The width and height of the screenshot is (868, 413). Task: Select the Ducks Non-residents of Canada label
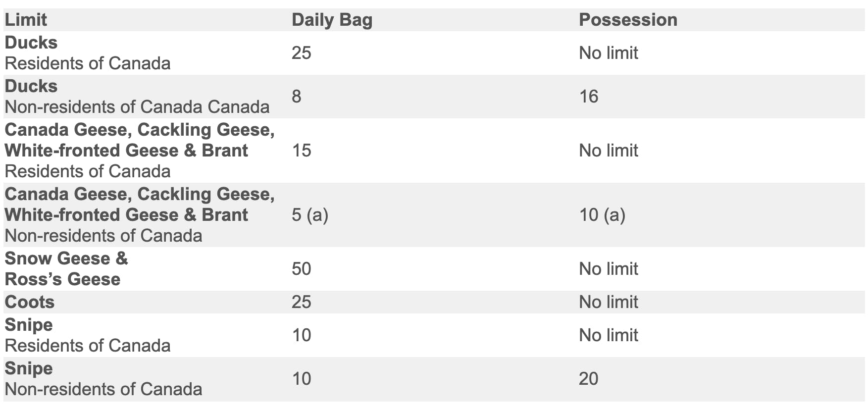tap(137, 97)
